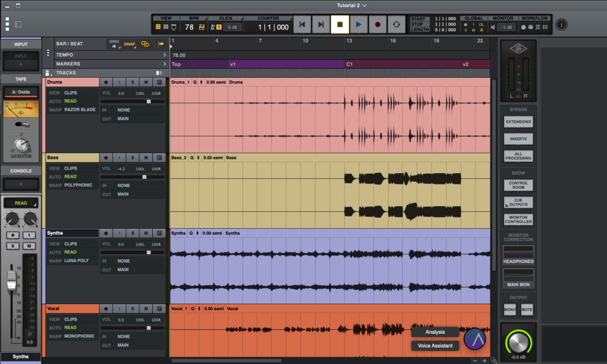Open the COUNTER section header menu
The image size is (607, 364).
(x=268, y=18)
